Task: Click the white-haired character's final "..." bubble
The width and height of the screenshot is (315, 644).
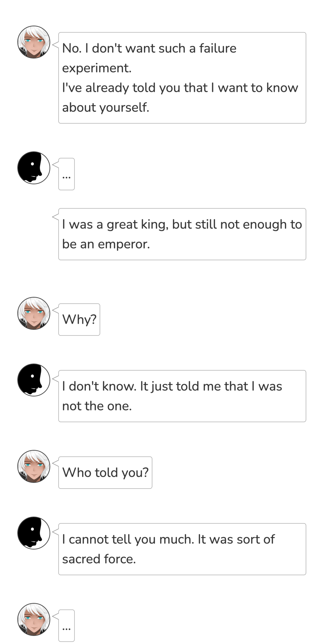Action: pos(66,626)
